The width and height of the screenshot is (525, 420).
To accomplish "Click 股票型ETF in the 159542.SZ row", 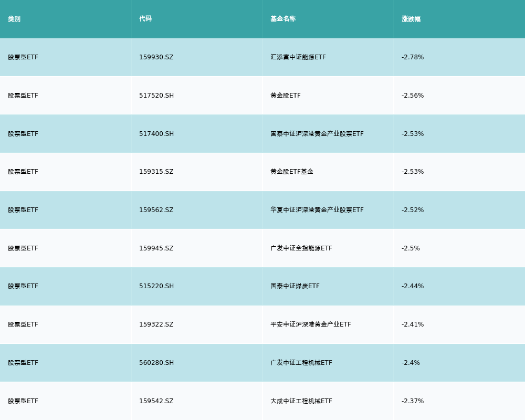I will click(23, 401).
